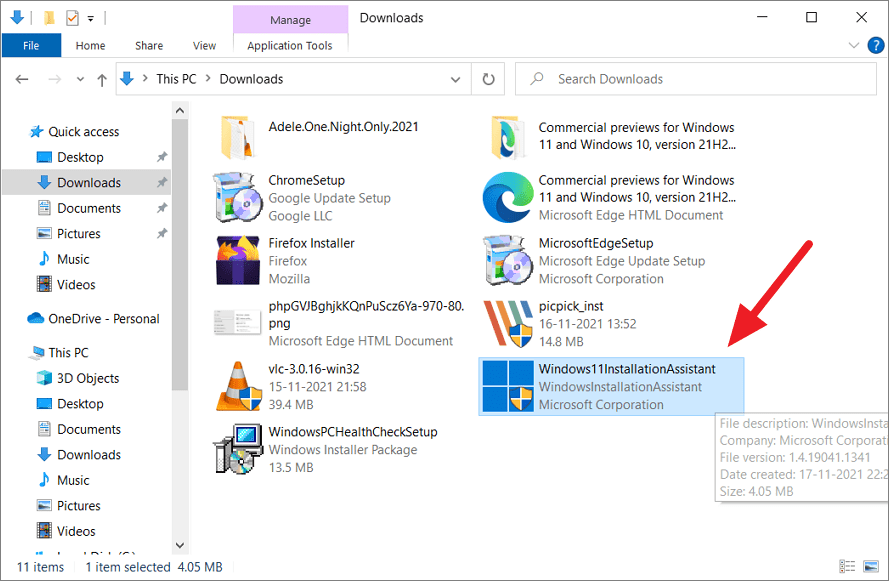Switch to the Share ribbon tab
889x581 pixels.
click(x=149, y=45)
